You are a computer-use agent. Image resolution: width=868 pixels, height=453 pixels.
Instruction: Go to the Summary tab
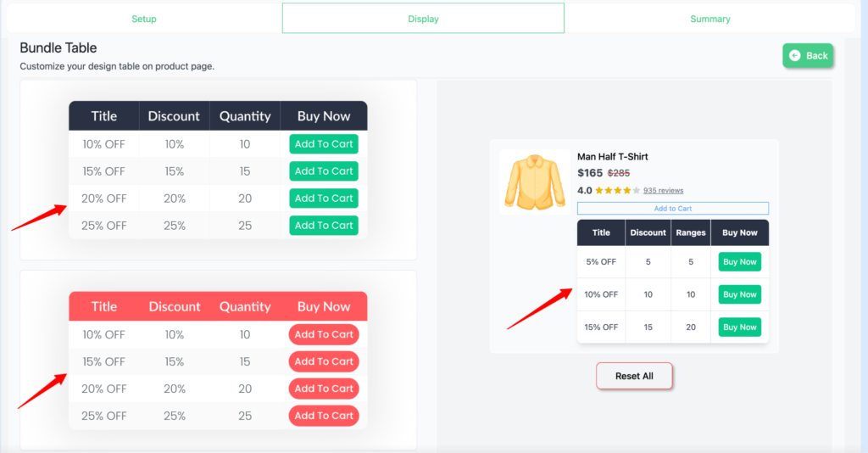tap(709, 19)
